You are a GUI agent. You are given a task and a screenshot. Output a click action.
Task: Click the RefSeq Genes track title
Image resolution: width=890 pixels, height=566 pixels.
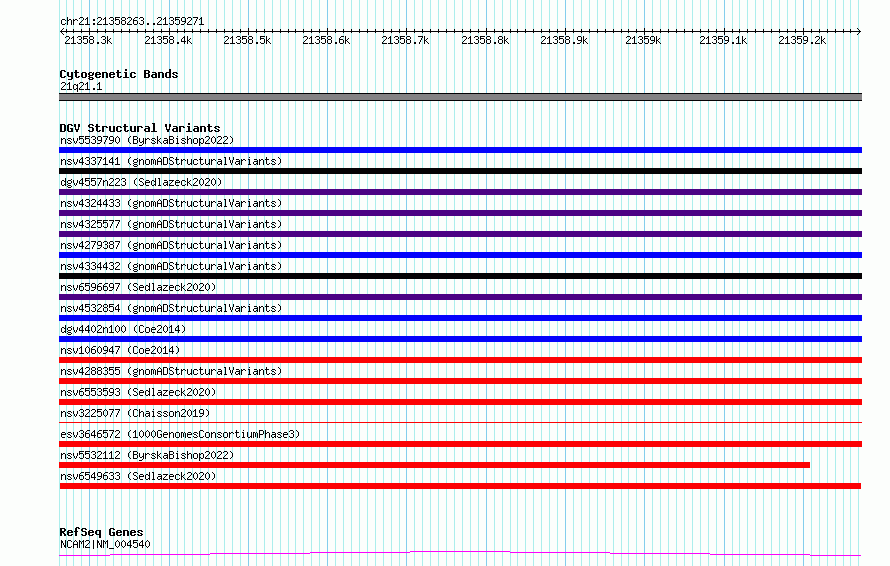click(101, 533)
